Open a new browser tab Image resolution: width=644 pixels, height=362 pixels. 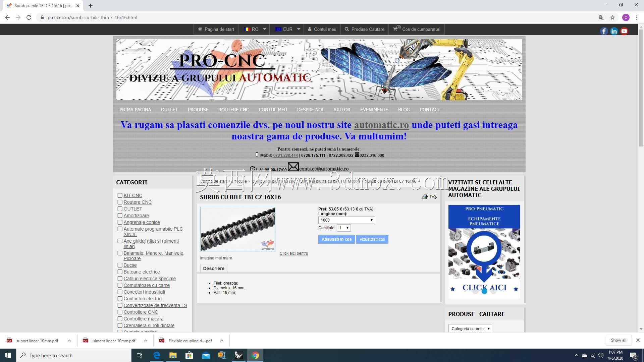[x=91, y=5]
